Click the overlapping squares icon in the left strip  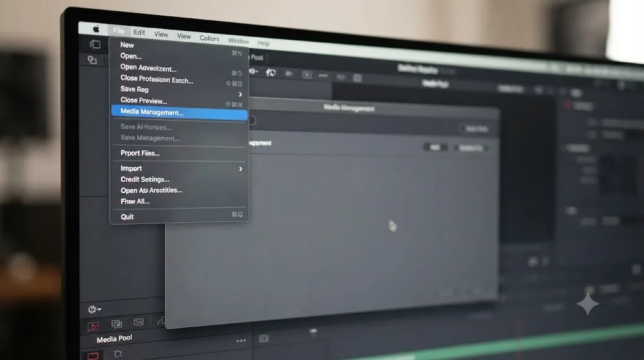(92, 60)
